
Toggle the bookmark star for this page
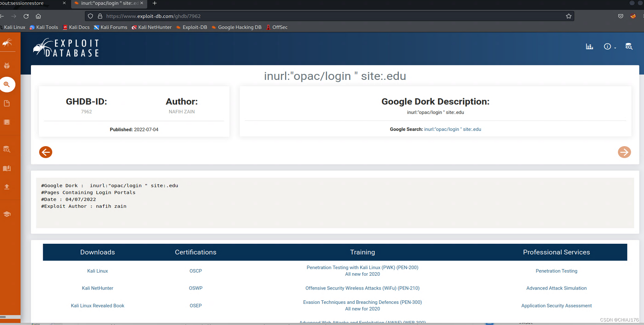click(x=569, y=16)
